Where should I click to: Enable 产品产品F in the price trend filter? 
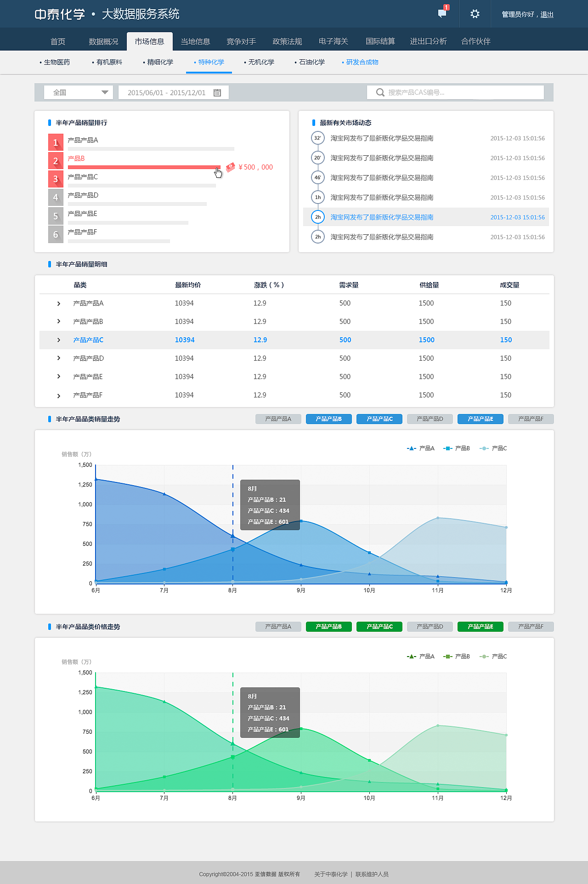click(x=531, y=627)
